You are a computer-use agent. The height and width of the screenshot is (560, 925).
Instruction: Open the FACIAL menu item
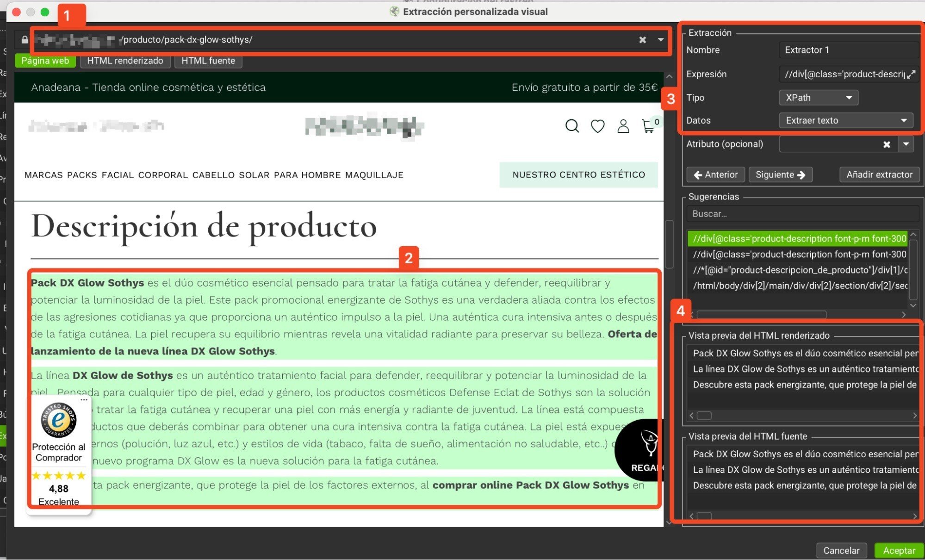point(118,175)
